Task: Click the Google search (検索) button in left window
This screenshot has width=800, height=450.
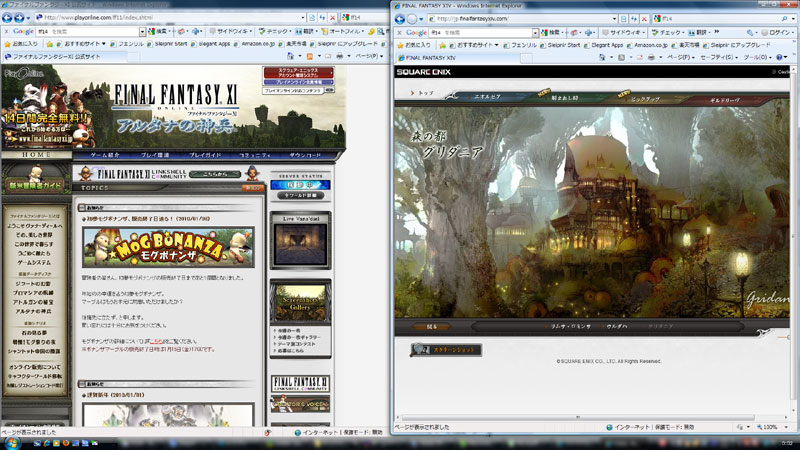Action: click(x=158, y=31)
